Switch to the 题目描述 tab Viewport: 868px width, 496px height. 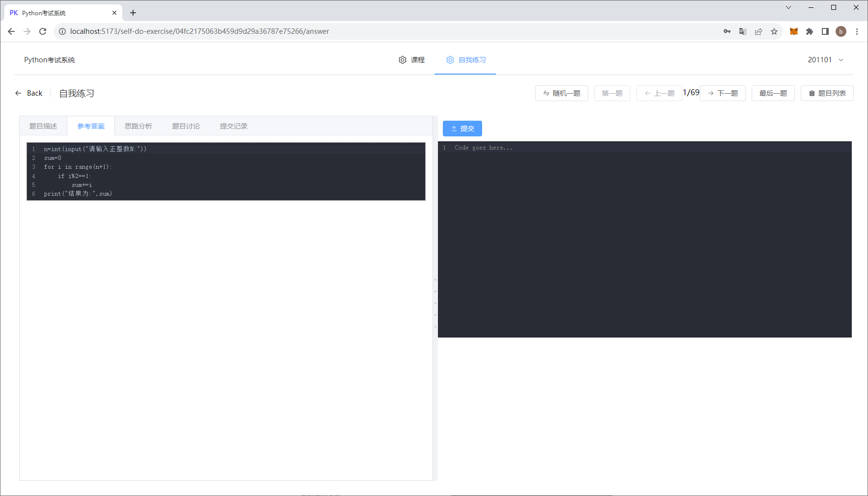(43, 126)
